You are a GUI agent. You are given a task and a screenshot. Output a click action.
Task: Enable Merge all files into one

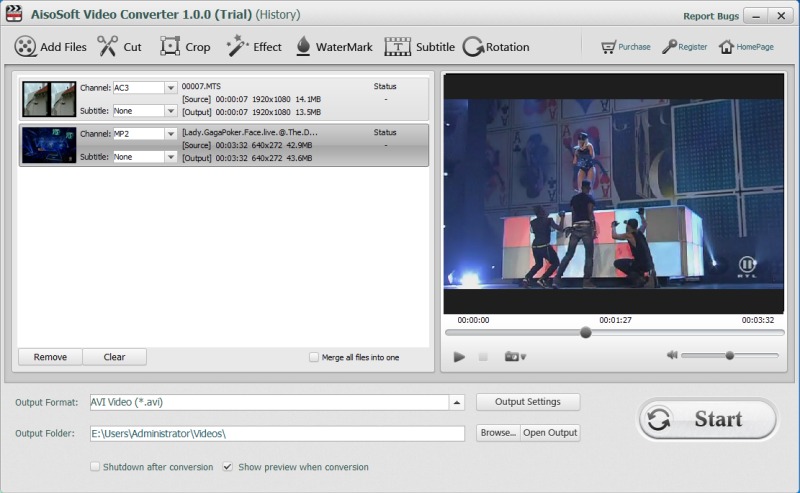(314, 357)
